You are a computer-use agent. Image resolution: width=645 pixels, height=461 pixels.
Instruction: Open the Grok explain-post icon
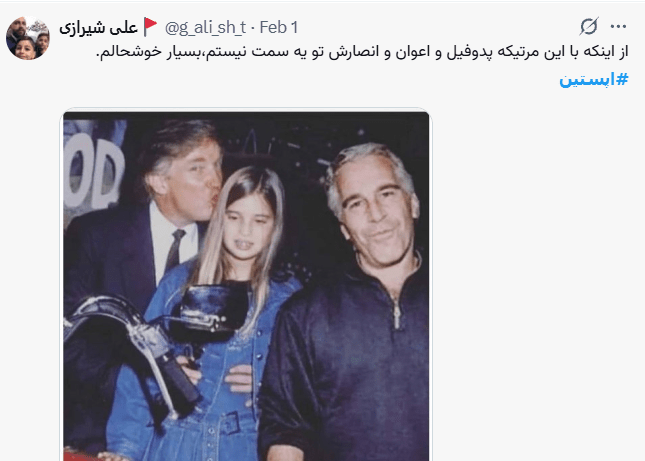click(589, 27)
